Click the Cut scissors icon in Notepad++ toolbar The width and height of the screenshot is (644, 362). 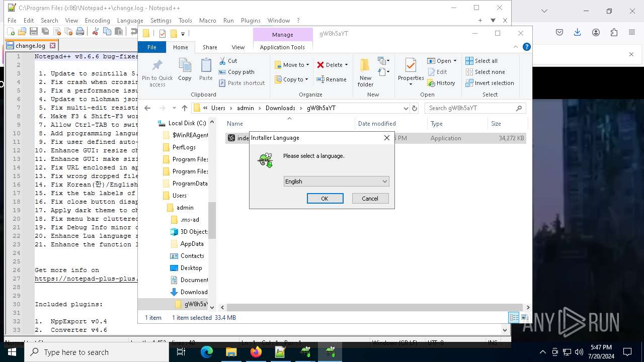coord(95,32)
